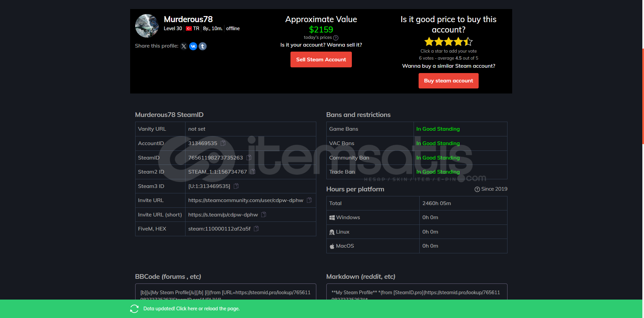Click Buy steam account button
Viewport: 644px width, 318px height.
click(448, 80)
